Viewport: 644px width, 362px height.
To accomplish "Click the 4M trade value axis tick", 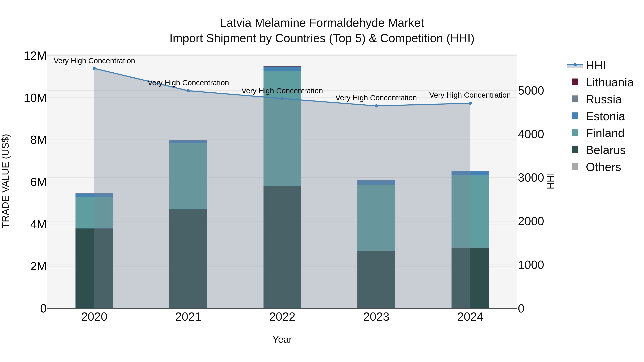I will tap(38, 224).
